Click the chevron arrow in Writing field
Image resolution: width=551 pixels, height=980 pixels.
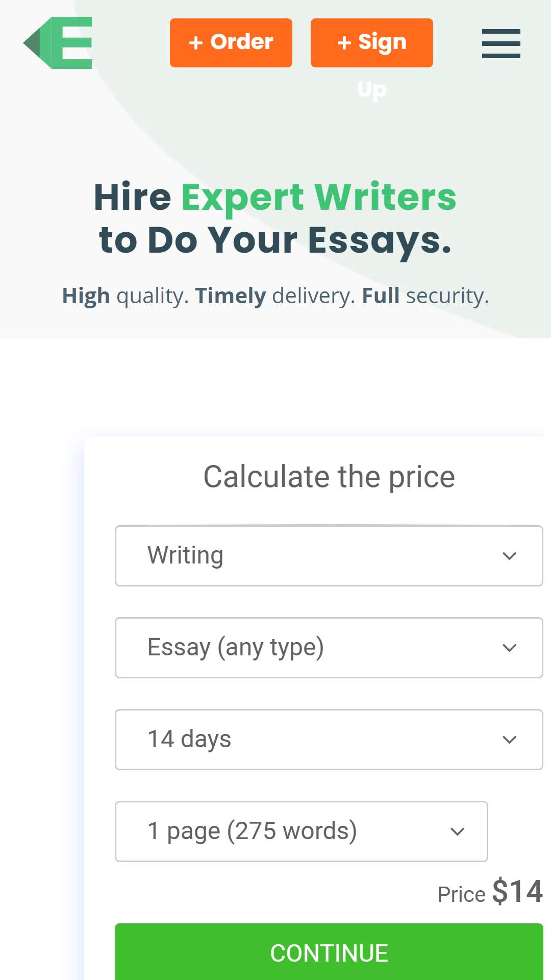click(x=510, y=556)
